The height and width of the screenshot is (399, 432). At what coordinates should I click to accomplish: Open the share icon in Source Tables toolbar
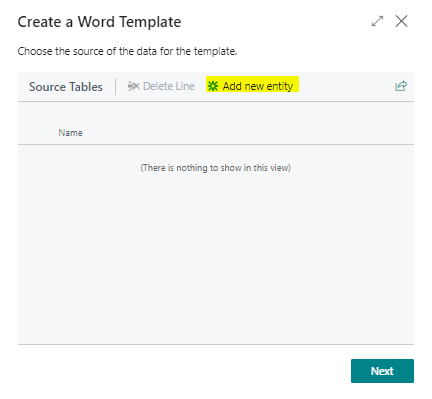tap(401, 86)
